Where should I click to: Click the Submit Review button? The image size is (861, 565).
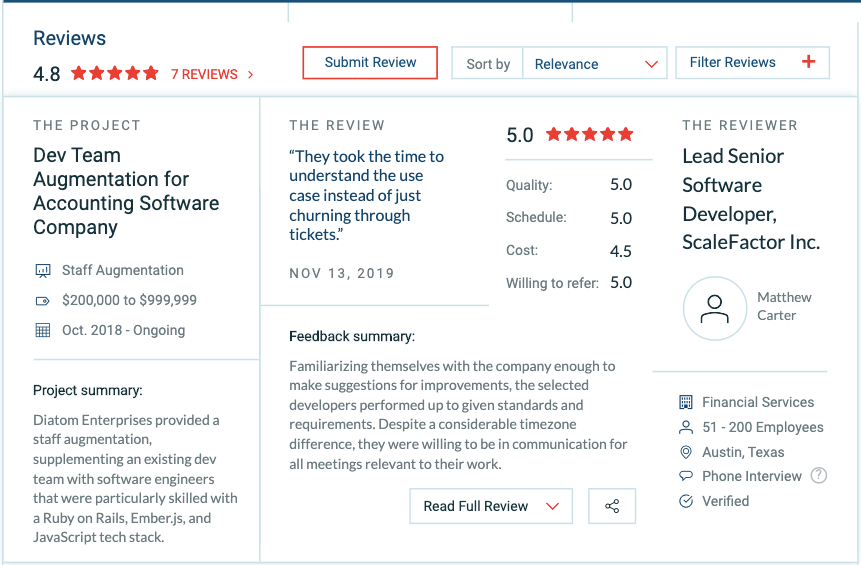[370, 63]
